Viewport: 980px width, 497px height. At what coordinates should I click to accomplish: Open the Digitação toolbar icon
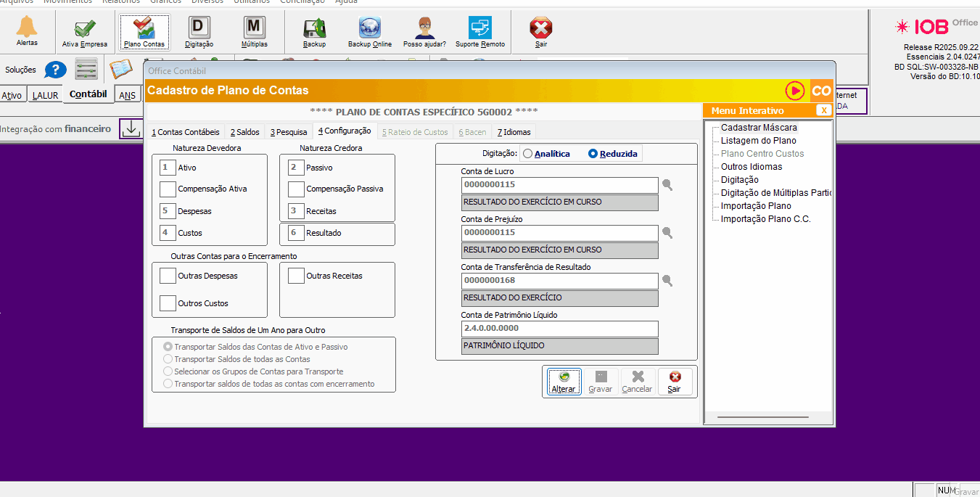pyautogui.click(x=199, y=30)
